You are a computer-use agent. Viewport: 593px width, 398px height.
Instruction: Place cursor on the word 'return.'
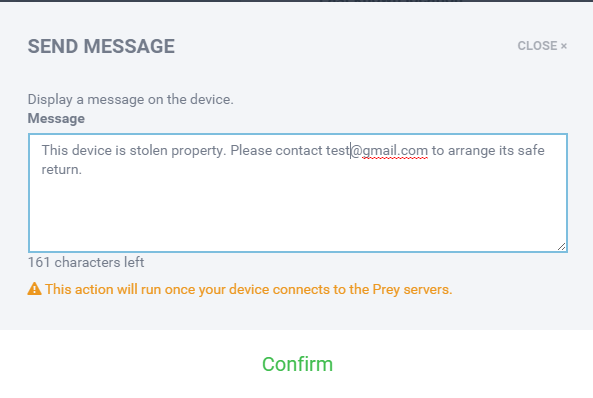click(62, 169)
